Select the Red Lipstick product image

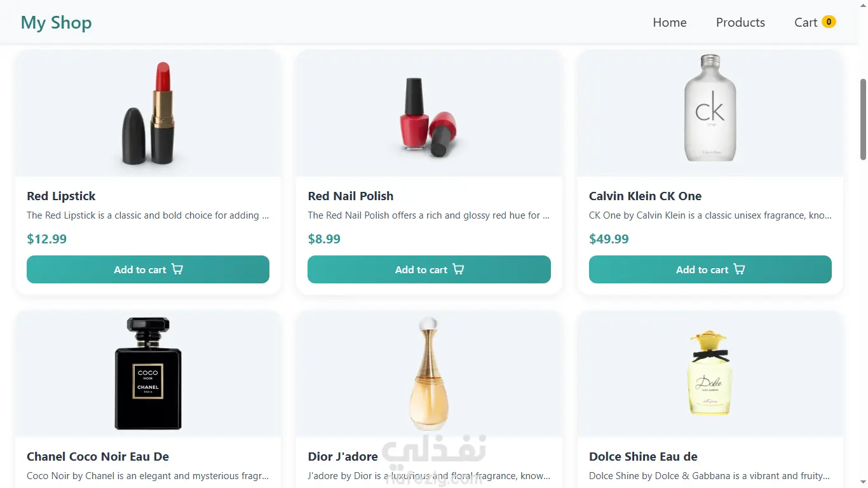tap(148, 112)
